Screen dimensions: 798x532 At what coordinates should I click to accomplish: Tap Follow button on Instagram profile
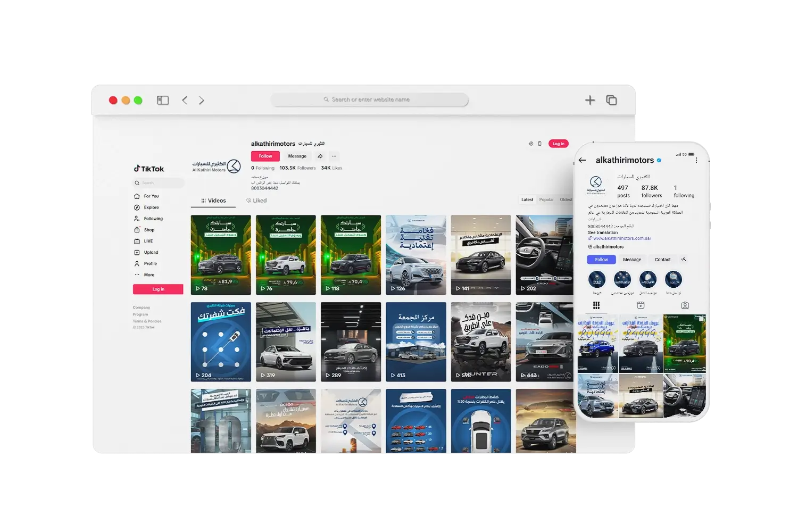(x=602, y=260)
